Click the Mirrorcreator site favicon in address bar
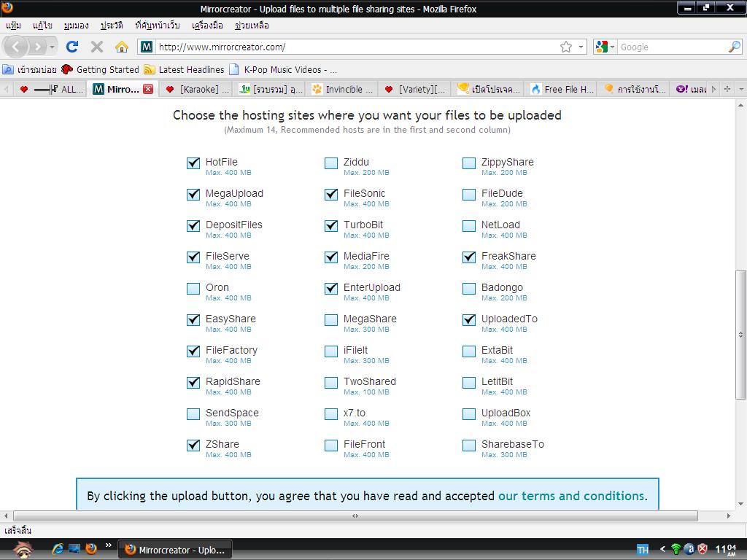This screenshot has height=560, width=747. click(147, 47)
